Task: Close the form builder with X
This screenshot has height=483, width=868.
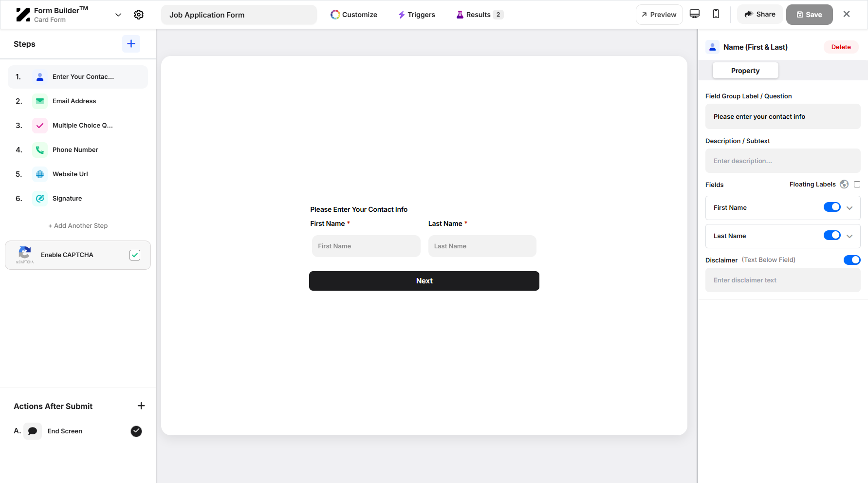Action: pyautogui.click(x=847, y=14)
